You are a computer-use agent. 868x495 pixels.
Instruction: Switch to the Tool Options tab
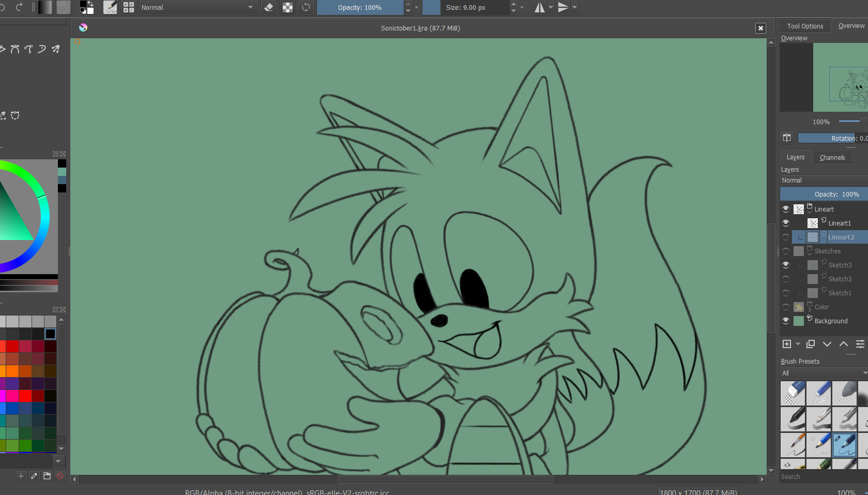click(805, 26)
